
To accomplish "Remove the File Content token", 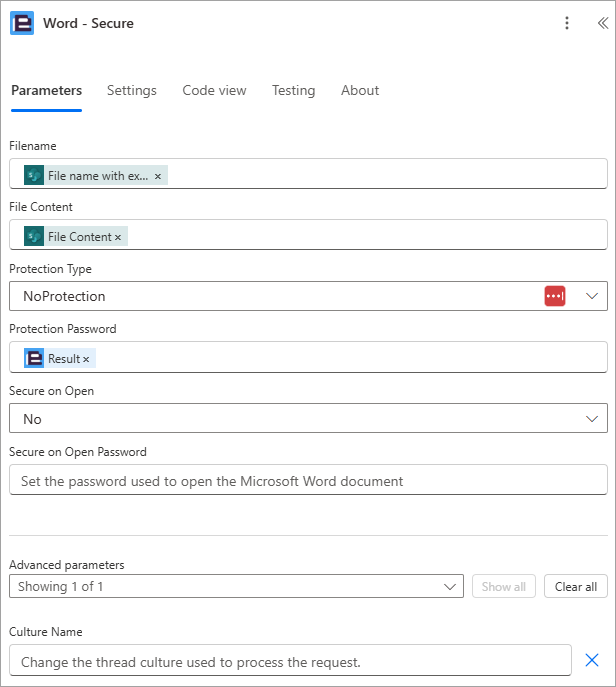I will coord(118,237).
